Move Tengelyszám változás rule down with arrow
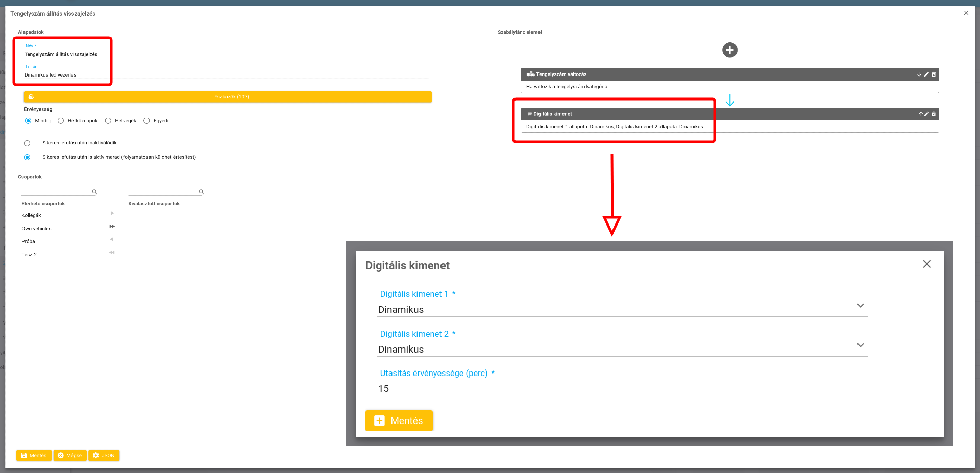The width and height of the screenshot is (980, 473). pyautogui.click(x=919, y=74)
